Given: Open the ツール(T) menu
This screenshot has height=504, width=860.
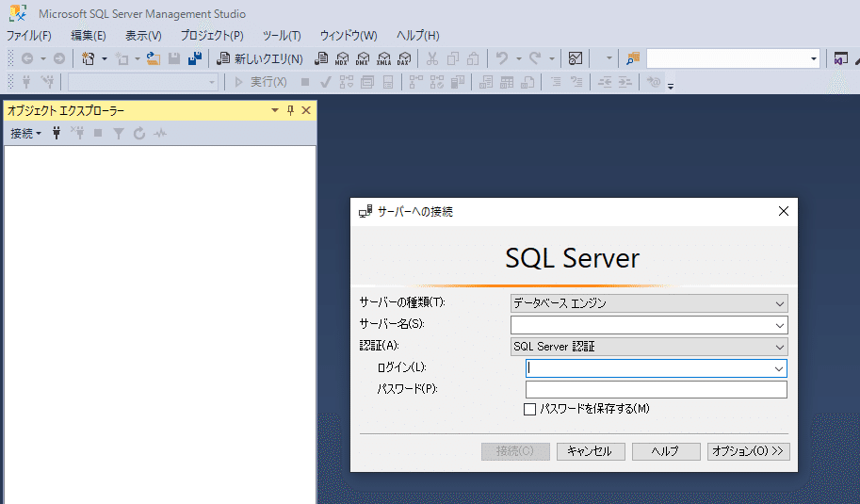Looking at the screenshot, I should [282, 36].
